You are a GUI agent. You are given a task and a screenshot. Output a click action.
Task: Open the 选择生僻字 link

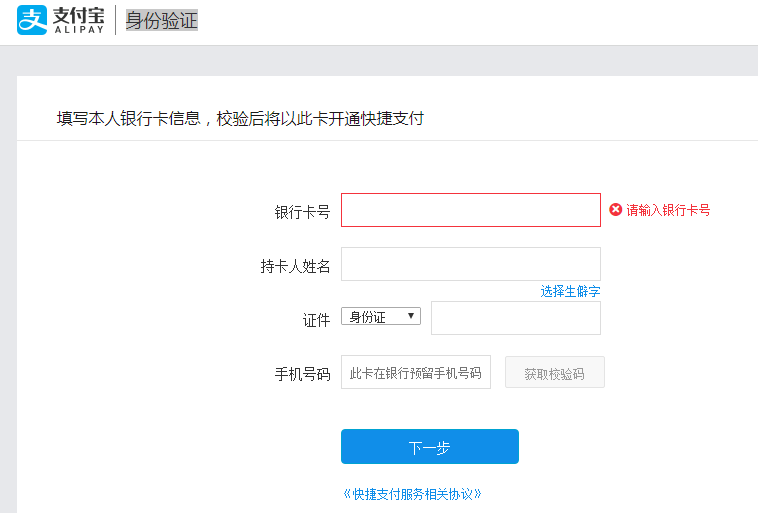point(570,291)
